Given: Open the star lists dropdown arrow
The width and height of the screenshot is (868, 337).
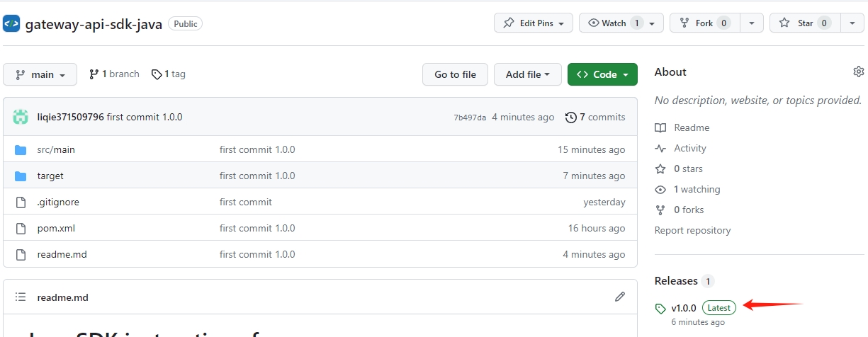Looking at the screenshot, I should [x=852, y=23].
